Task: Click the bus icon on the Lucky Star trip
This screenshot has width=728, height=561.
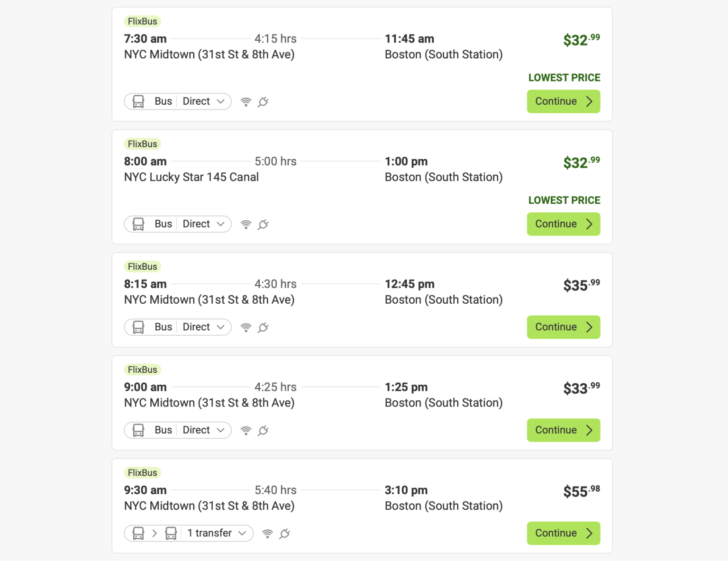Action: click(x=138, y=224)
